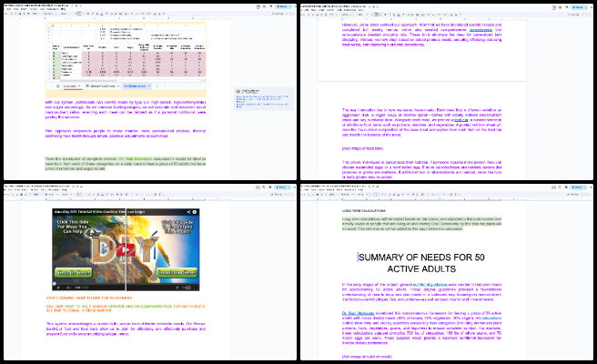The image size is (597, 364).
Task: Open text color tool in top-left toolbar
Action: point(102,14)
